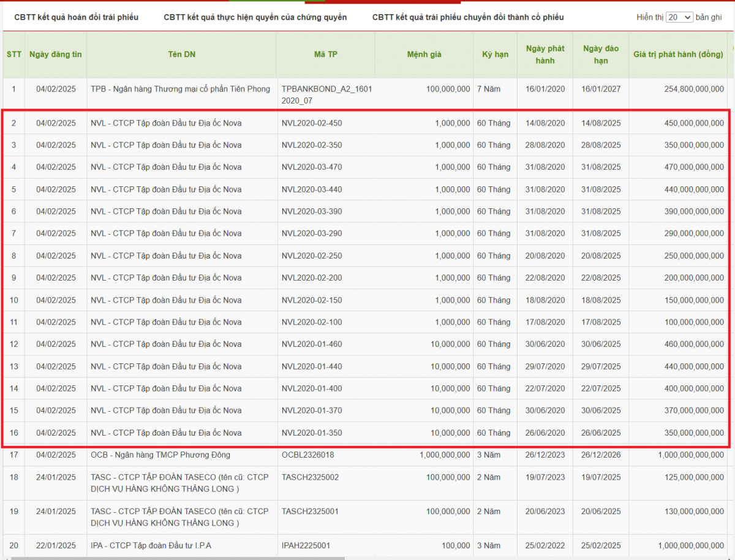Select the trái phiếu chuyển đổi thành cổ phiếu tab

point(467,17)
